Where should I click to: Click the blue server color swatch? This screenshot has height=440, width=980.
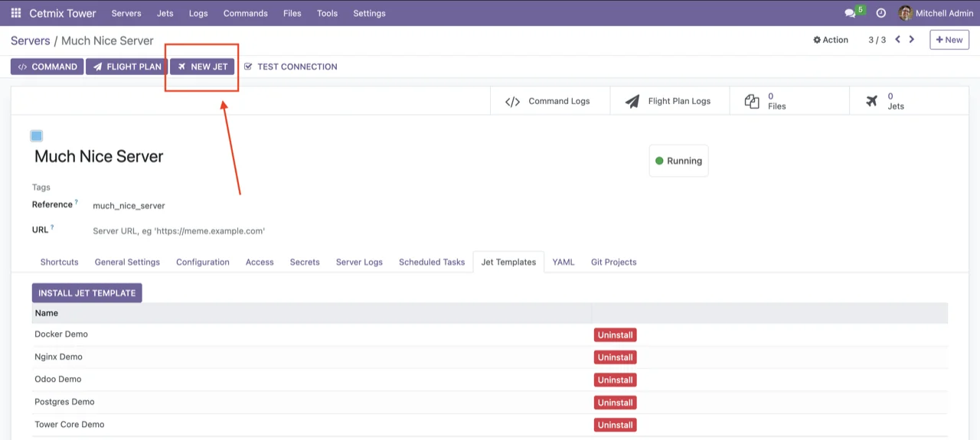click(x=37, y=136)
